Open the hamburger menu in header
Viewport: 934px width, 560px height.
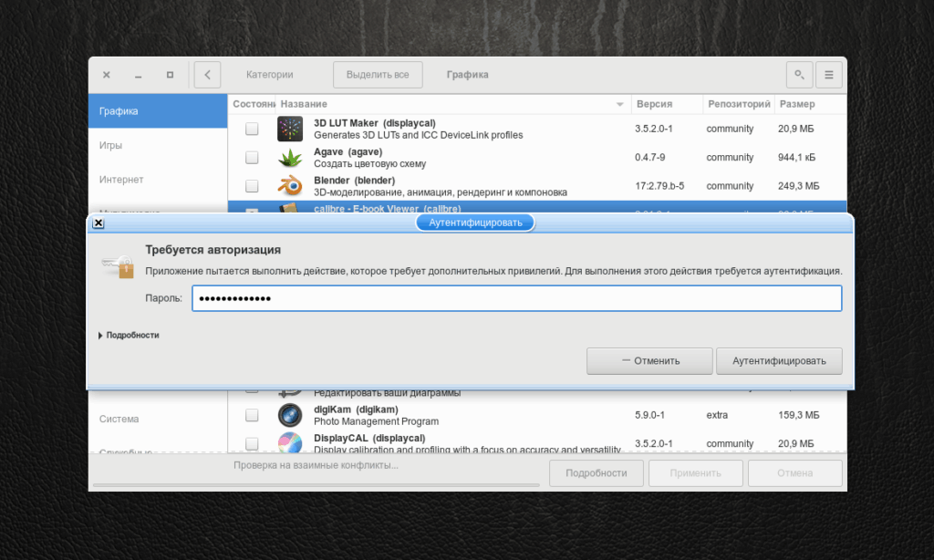[x=828, y=75]
